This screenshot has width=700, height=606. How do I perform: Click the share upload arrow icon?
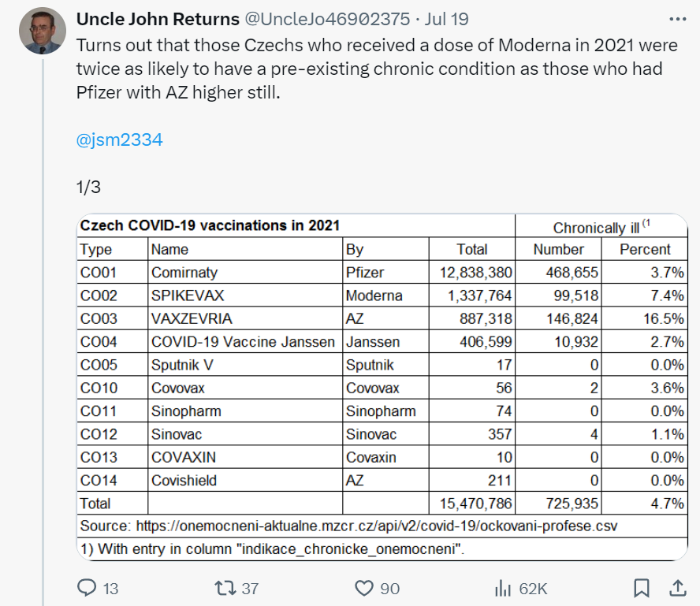point(680,588)
